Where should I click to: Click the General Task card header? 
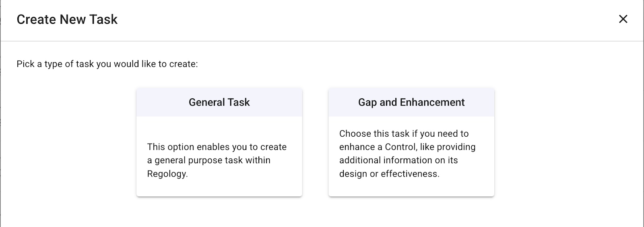tap(219, 102)
